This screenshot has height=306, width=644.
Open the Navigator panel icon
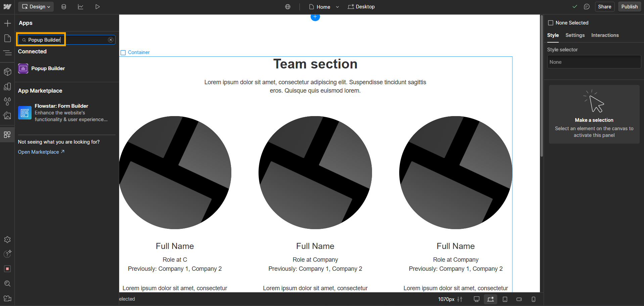coord(7,53)
